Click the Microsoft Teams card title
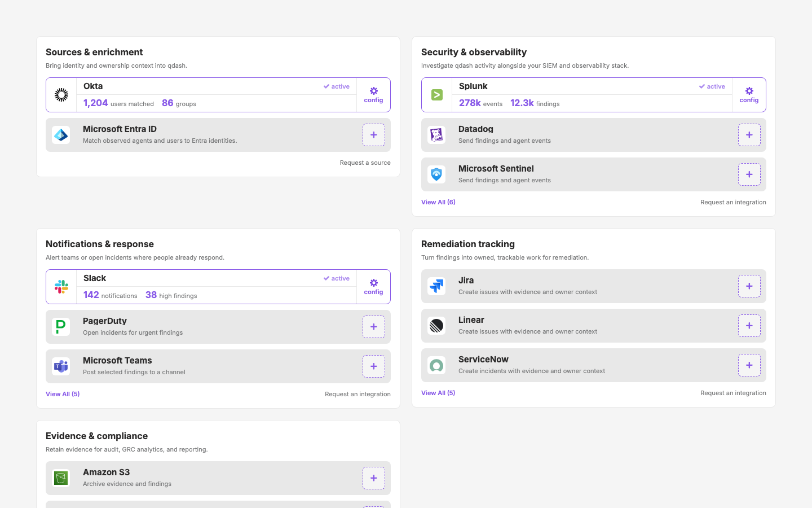This screenshot has height=508, width=812. [117, 361]
